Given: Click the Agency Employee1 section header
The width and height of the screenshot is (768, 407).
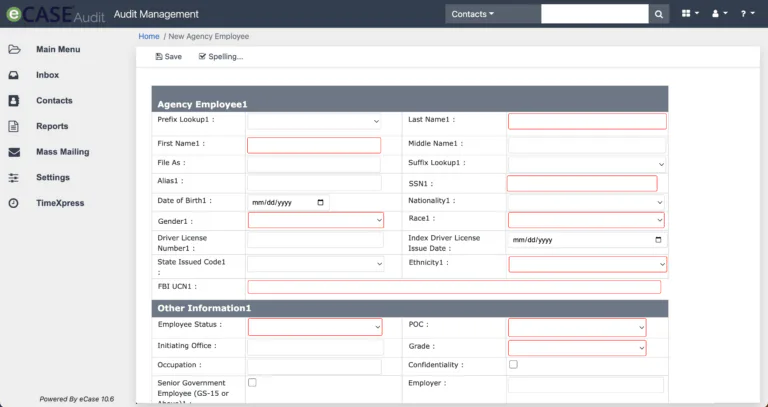Looking at the screenshot, I should [410, 99].
